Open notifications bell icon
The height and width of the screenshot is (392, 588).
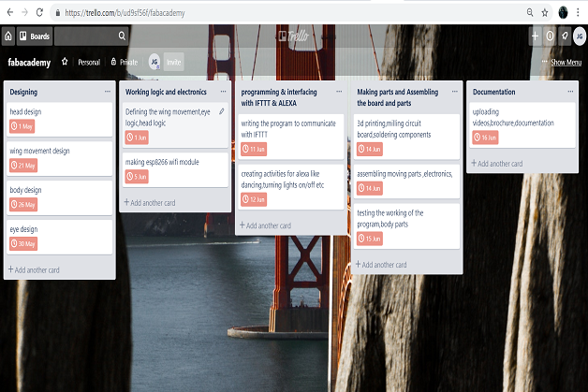565,36
